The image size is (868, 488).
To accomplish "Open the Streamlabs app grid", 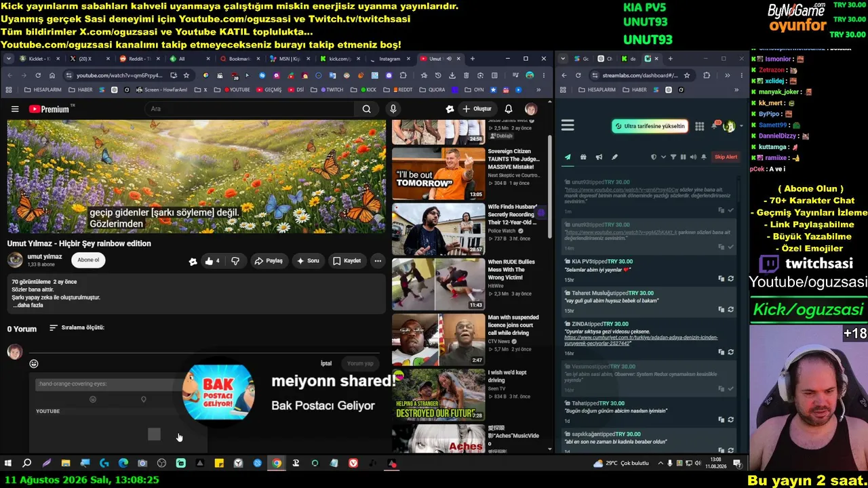I will click(700, 126).
